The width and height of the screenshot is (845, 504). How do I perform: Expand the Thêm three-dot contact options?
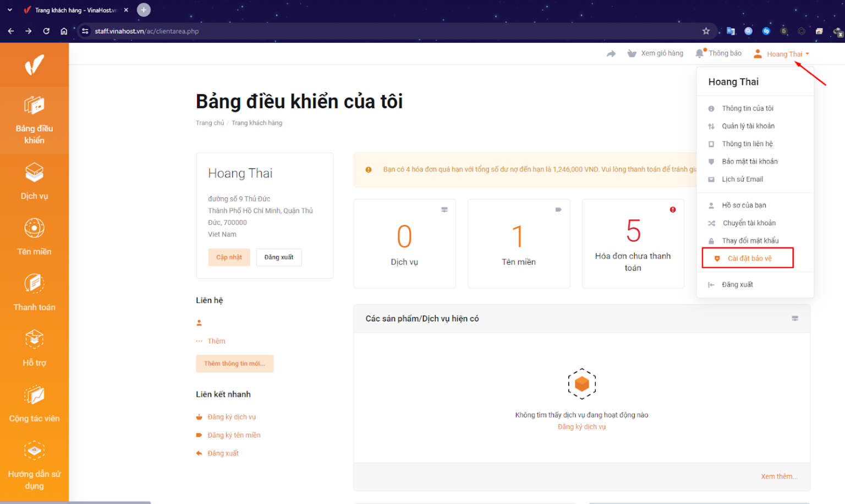200,341
